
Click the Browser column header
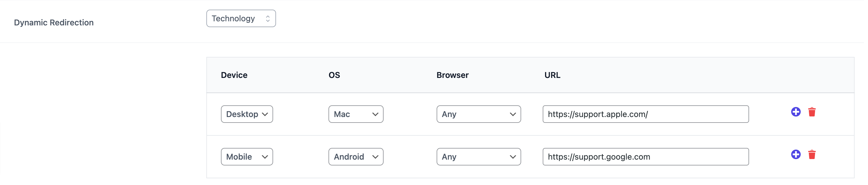pos(452,75)
